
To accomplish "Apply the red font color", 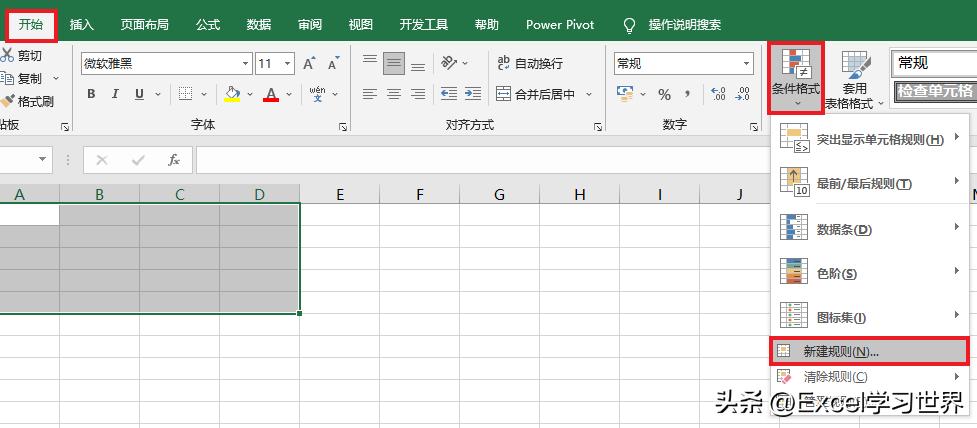I will click(271, 94).
